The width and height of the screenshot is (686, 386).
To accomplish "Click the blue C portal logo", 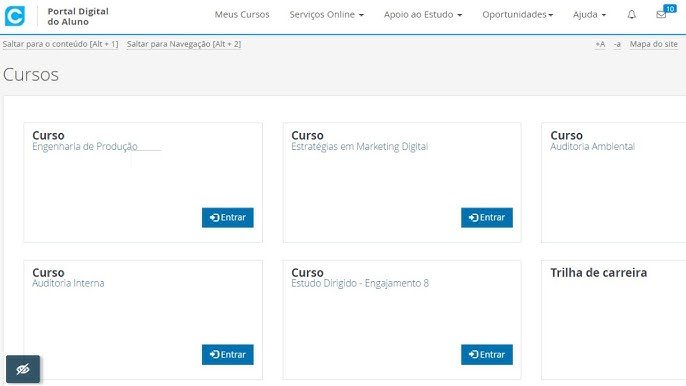I will tap(14, 16).
